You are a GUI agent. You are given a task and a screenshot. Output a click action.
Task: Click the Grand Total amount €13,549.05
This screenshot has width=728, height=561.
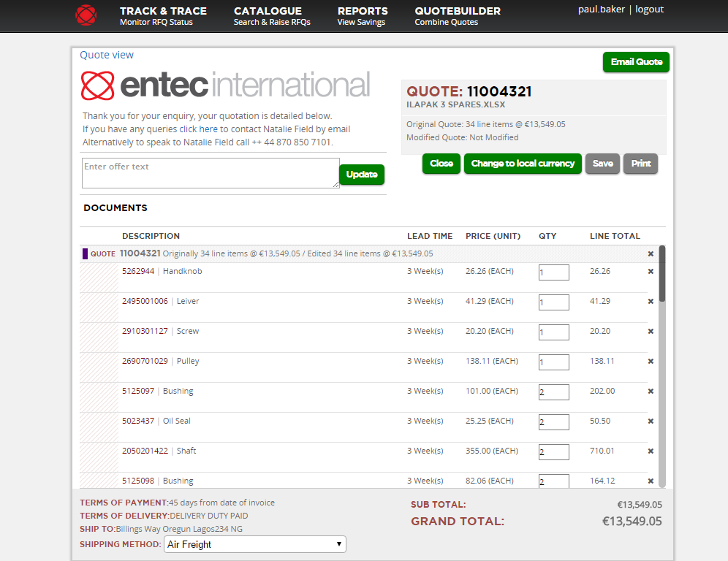(x=632, y=521)
